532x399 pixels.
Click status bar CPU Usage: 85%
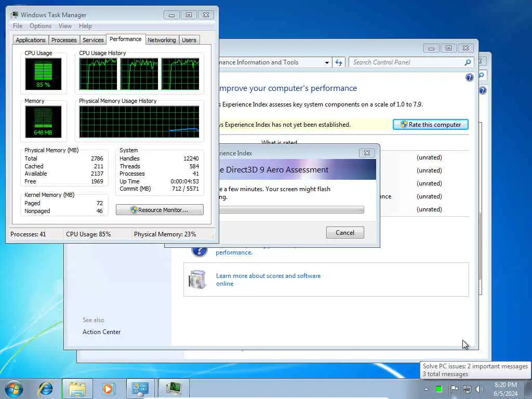(x=88, y=234)
